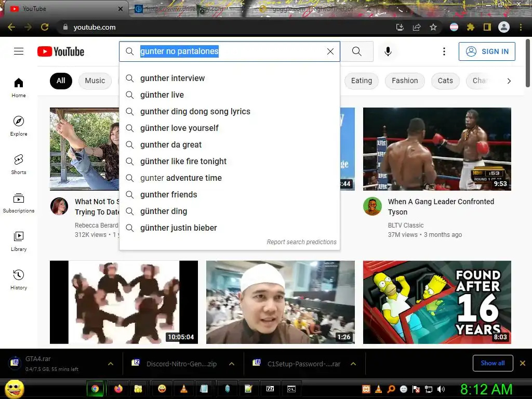Click the BLTV Classic channel avatar

(x=372, y=206)
